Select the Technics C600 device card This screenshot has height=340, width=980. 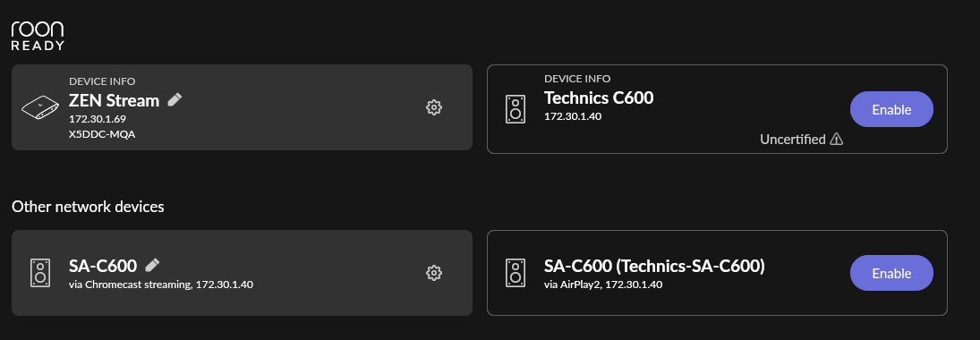[x=718, y=109]
